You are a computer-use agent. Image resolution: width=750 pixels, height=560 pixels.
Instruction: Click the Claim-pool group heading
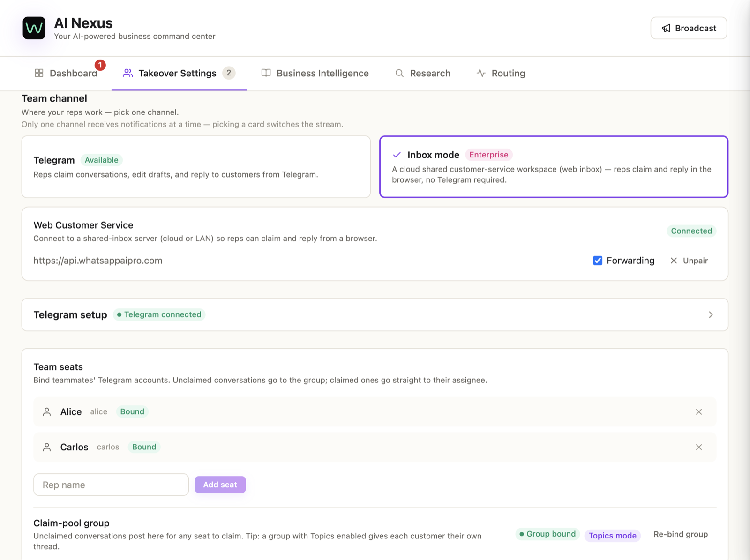pyautogui.click(x=71, y=523)
